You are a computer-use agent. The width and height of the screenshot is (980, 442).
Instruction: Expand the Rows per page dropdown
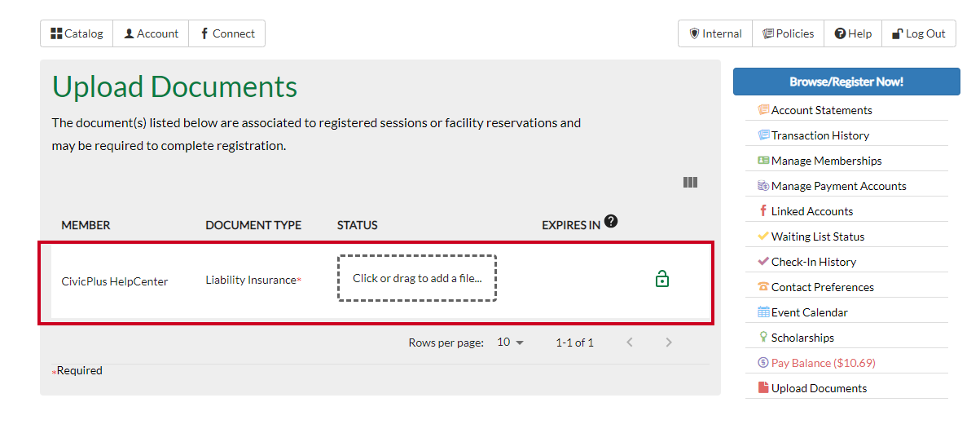(x=511, y=343)
